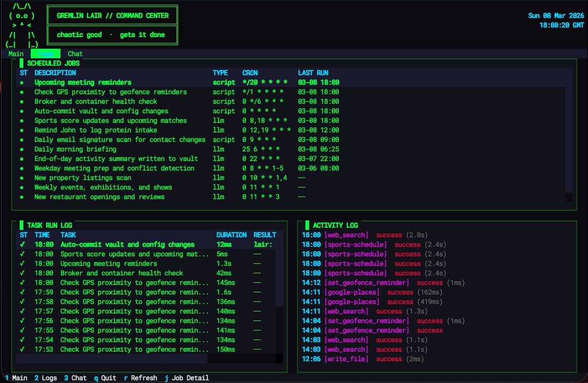This screenshot has width=588, height=383.
Task: Click the TASK RUN LOG panel header icon
Action: click(x=22, y=225)
